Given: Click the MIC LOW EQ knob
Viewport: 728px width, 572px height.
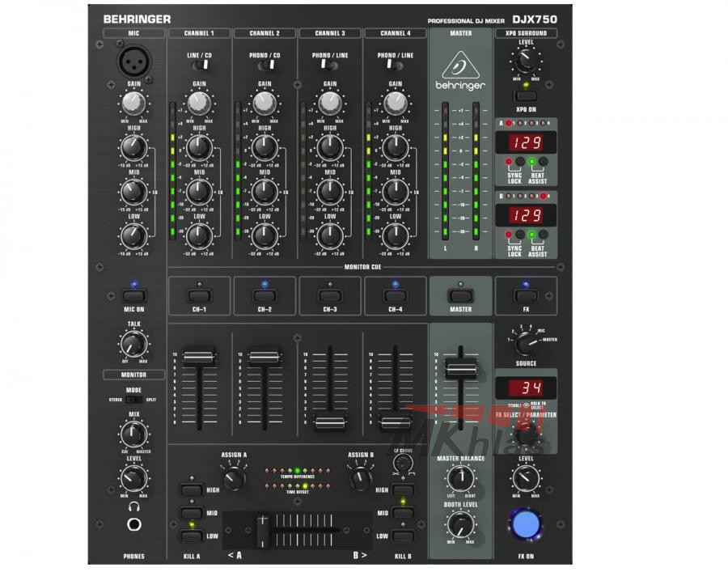Looking at the screenshot, I should click(133, 235).
